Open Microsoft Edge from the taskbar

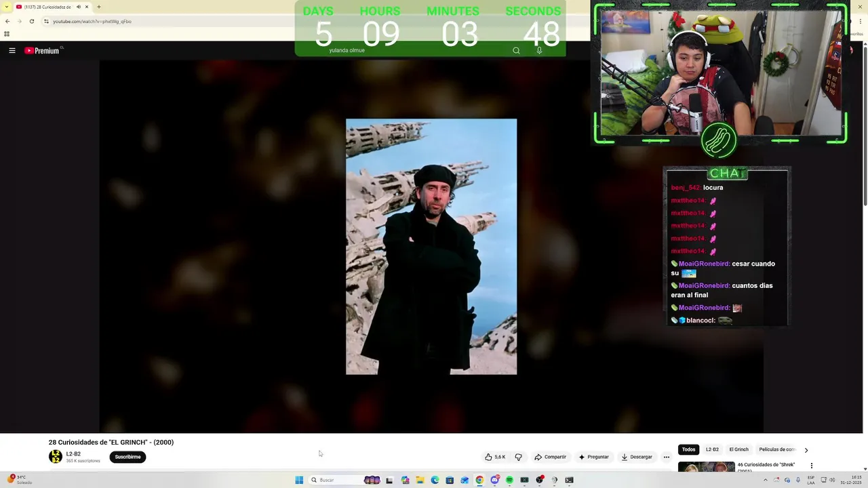pos(435,480)
